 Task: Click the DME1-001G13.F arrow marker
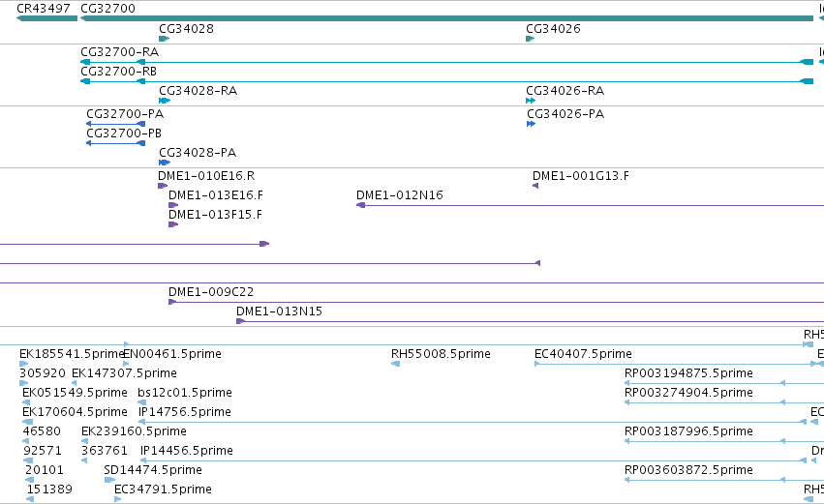[535, 186]
